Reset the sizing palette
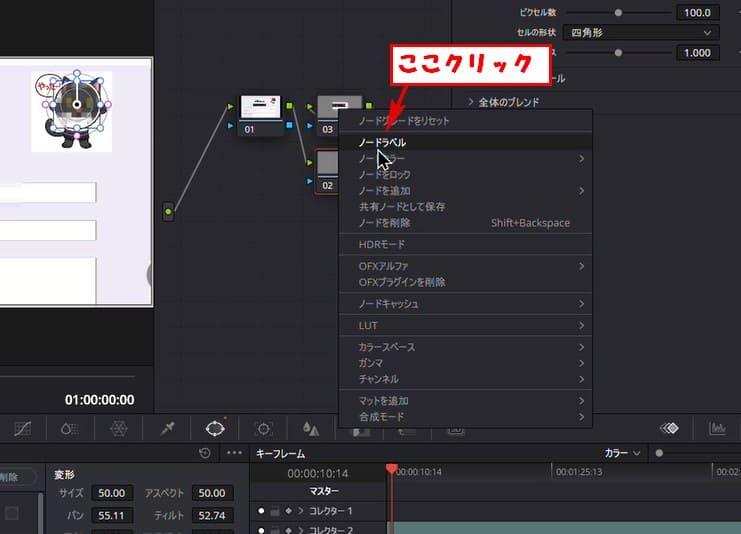The width and height of the screenshot is (741, 534). click(x=205, y=453)
